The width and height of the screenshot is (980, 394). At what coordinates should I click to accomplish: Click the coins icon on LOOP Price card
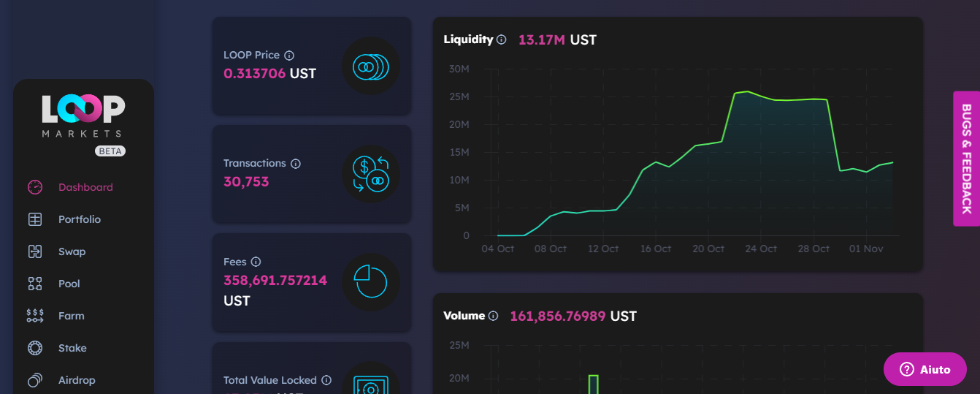371,66
